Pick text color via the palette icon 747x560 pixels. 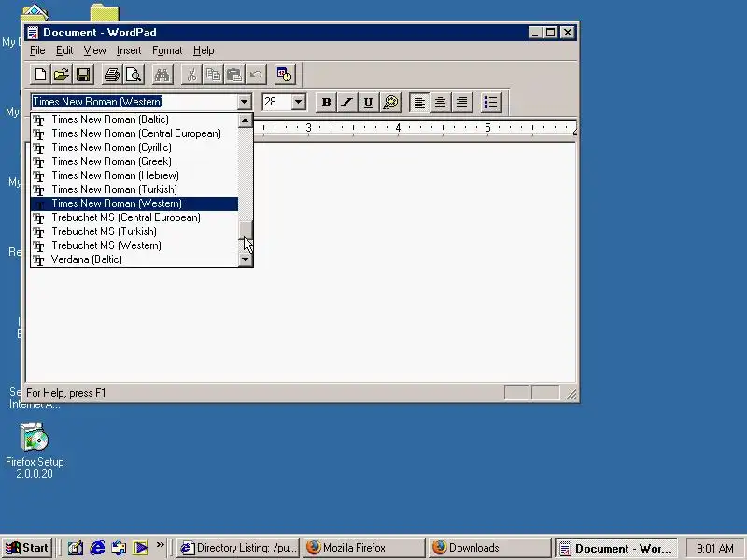(390, 103)
